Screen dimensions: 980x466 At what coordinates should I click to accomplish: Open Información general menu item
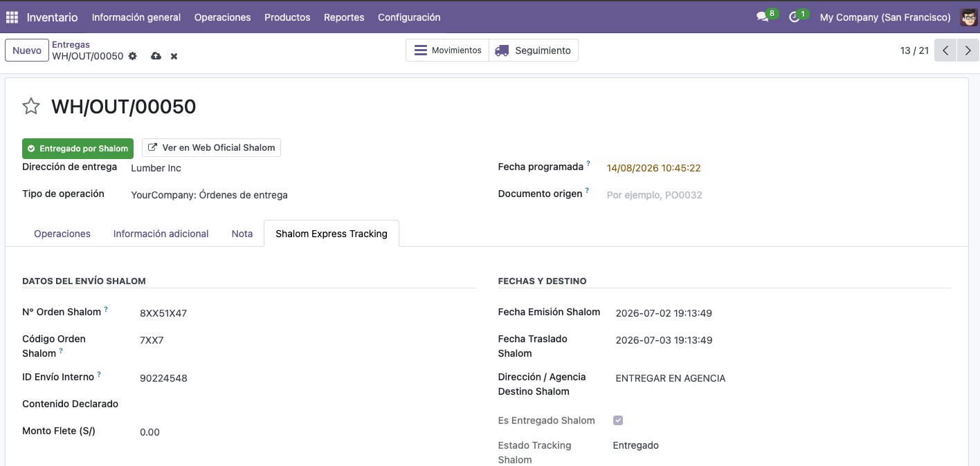[x=136, y=17]
